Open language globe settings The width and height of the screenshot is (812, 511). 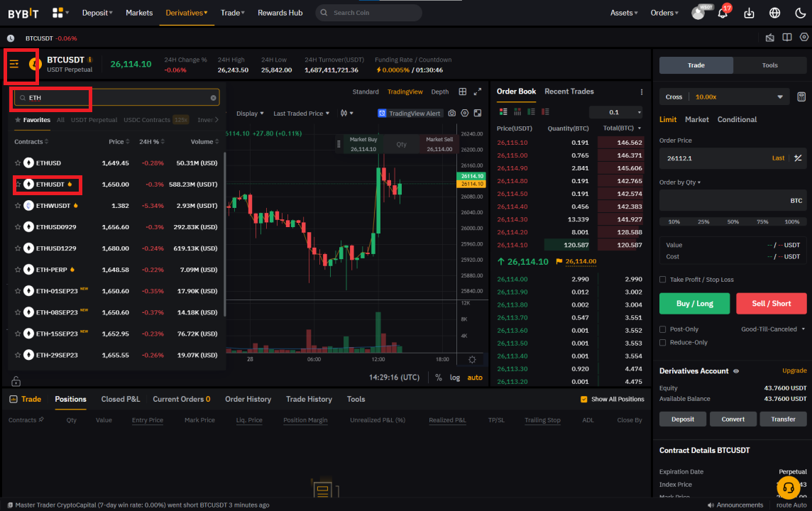774,13
